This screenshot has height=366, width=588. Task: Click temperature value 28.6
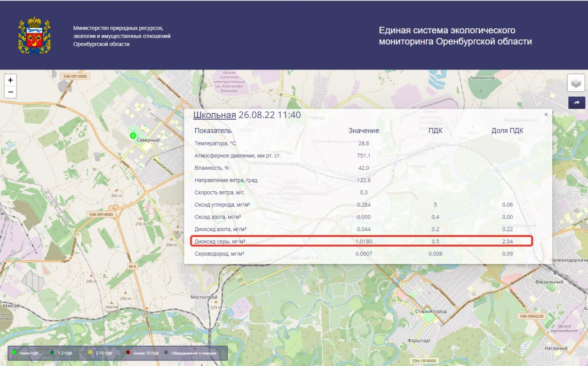pos(364,143)
